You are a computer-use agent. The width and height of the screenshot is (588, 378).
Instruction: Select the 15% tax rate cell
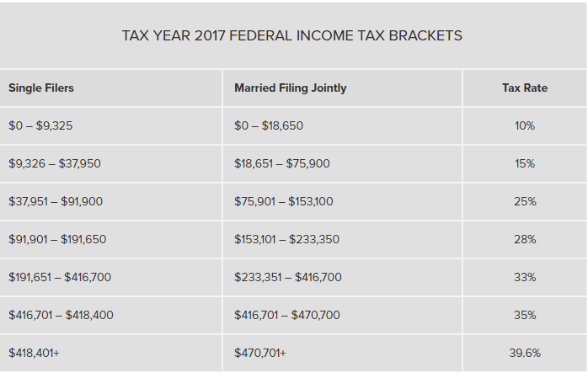tap(525, 163)
